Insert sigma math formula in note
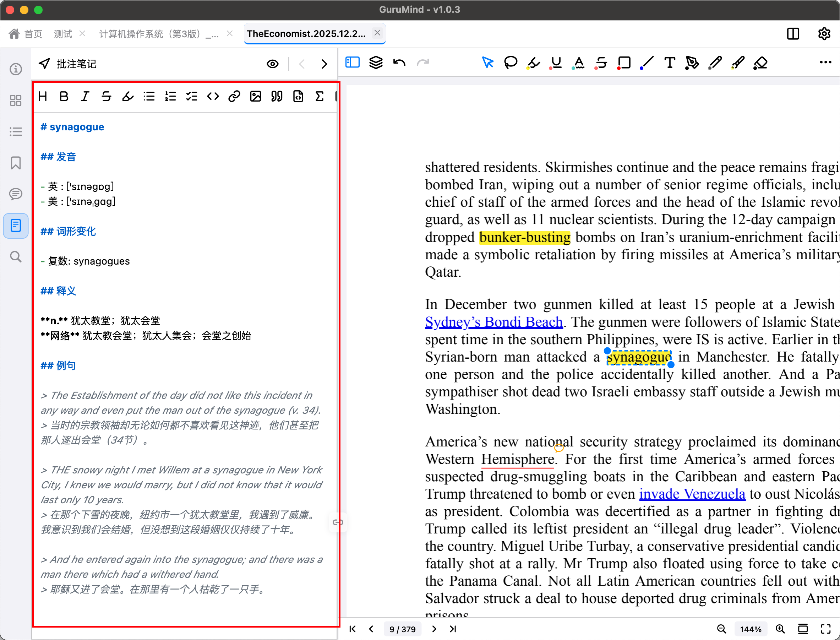The width and height of the screenshot is (840, 640). [320, 96]
